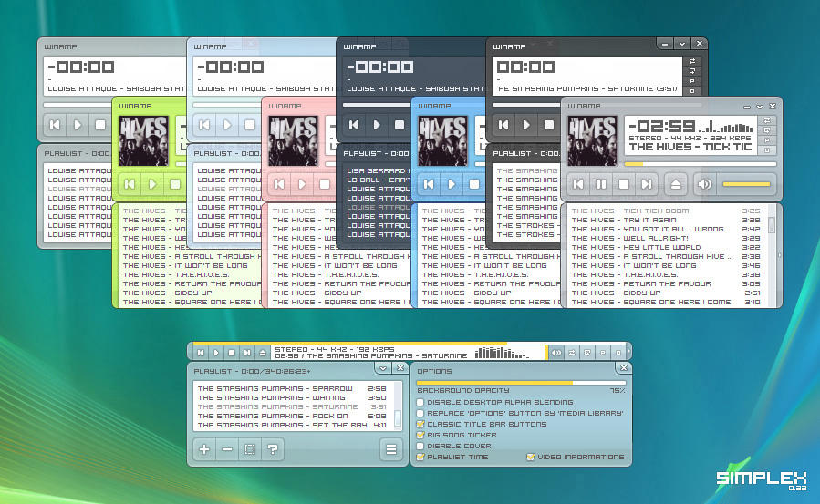Image resolution: width=820 pixels, height=504 pixels.
Task: Set the yellow volume slider in gray Hives player
Action: click(746, 184)
